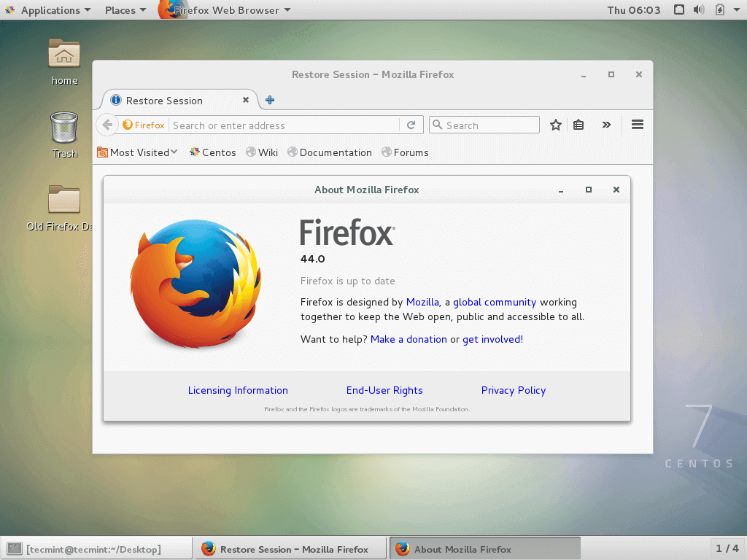Click the Mozilla link in About dialog
The height and width of the screenshot is (560, 747).
tap(422, 303)
